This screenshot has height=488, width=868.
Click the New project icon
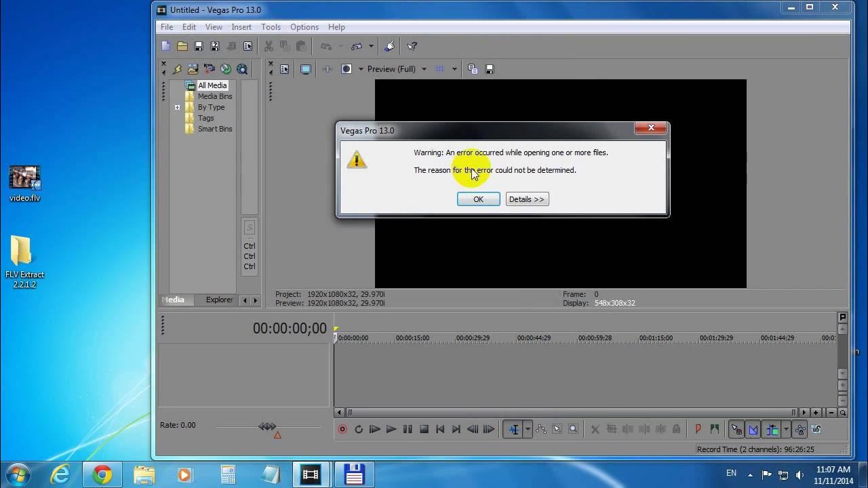coord(166,46)
